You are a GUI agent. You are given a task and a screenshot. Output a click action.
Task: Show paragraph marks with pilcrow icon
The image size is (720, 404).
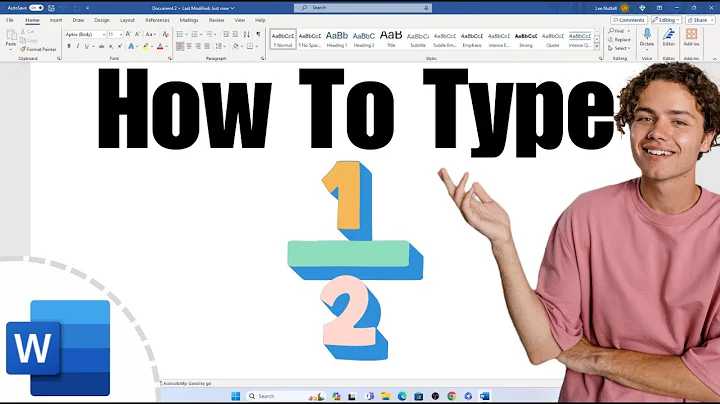tap(258, 34)
